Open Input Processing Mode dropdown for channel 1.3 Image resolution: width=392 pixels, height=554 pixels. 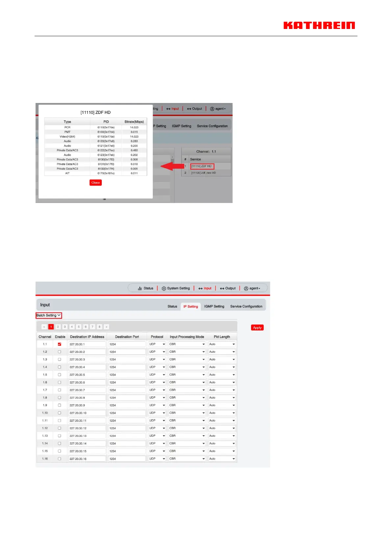coord(187,360)
